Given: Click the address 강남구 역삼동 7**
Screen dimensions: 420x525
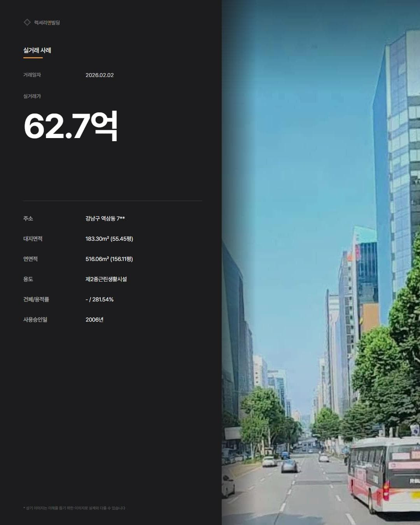Looking at the screenshot, I should (x=105, y=219).
